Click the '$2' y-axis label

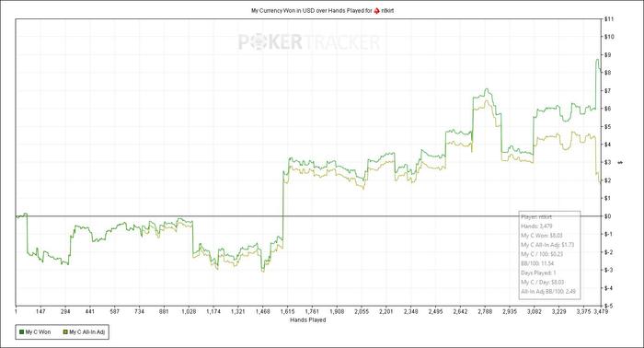coord(608,180)
